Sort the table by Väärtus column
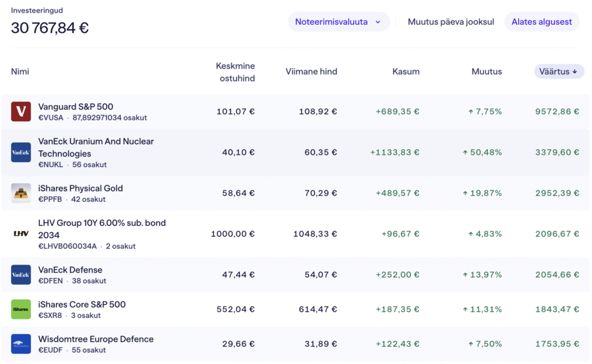The height and width of the screenshot is (364, 592). (x=554, y=72)
